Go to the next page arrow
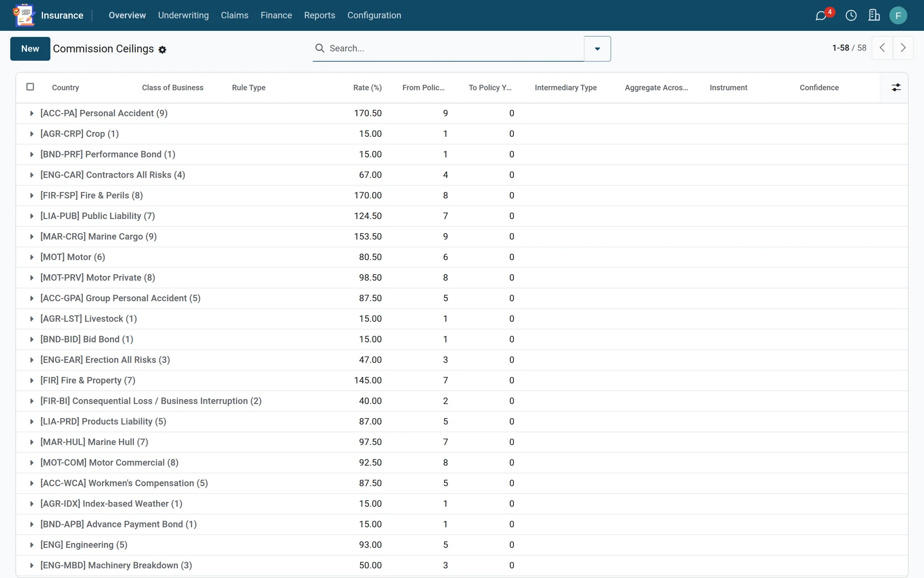This screenshot has width=924, height=578. point(903,48)
